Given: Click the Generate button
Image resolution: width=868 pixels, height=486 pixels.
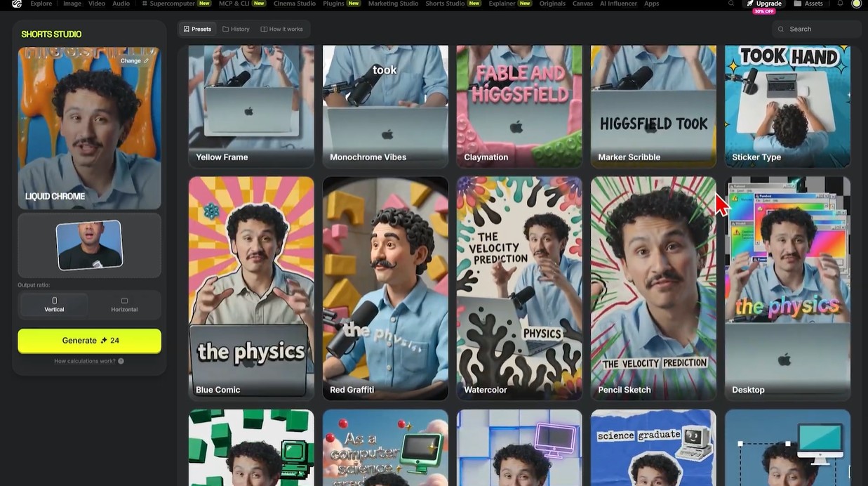Looking at the screenshot, I should click(89, 341).
